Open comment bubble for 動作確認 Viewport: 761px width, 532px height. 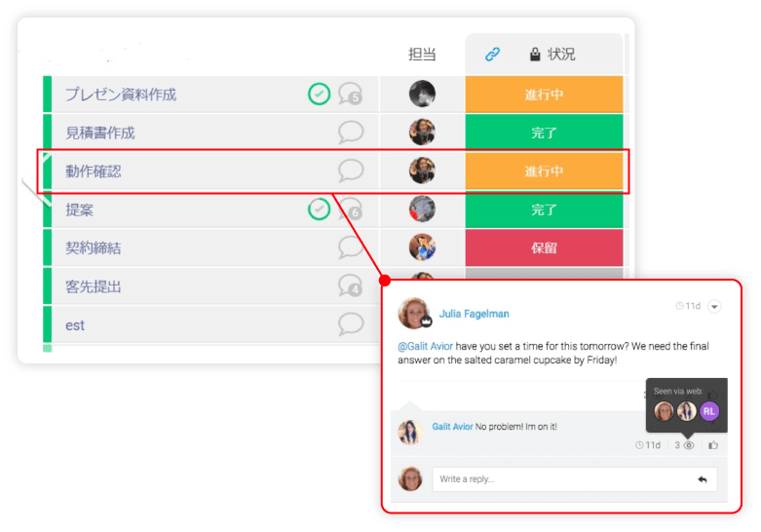click(x=351, y=171)
